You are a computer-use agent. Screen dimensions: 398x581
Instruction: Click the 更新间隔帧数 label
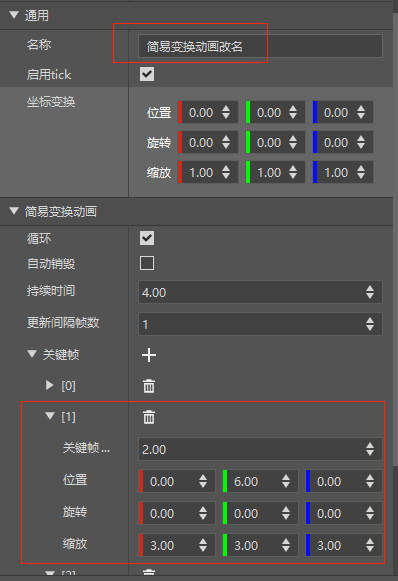pyautogui.click(x=63, y=322)
